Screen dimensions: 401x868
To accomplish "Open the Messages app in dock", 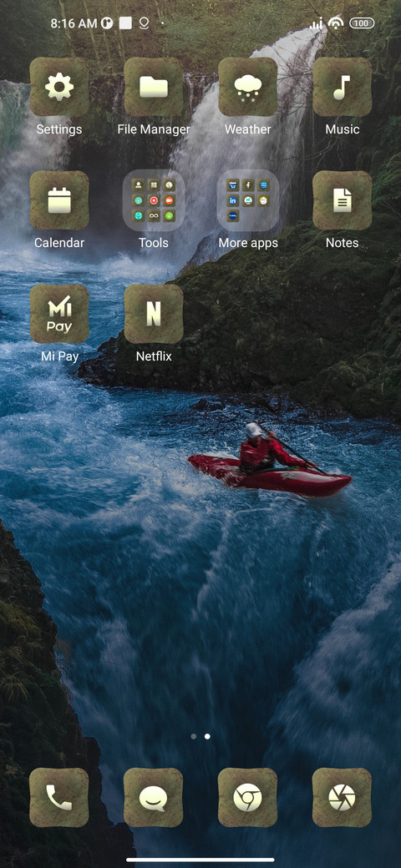I will [x=154, y=798].
